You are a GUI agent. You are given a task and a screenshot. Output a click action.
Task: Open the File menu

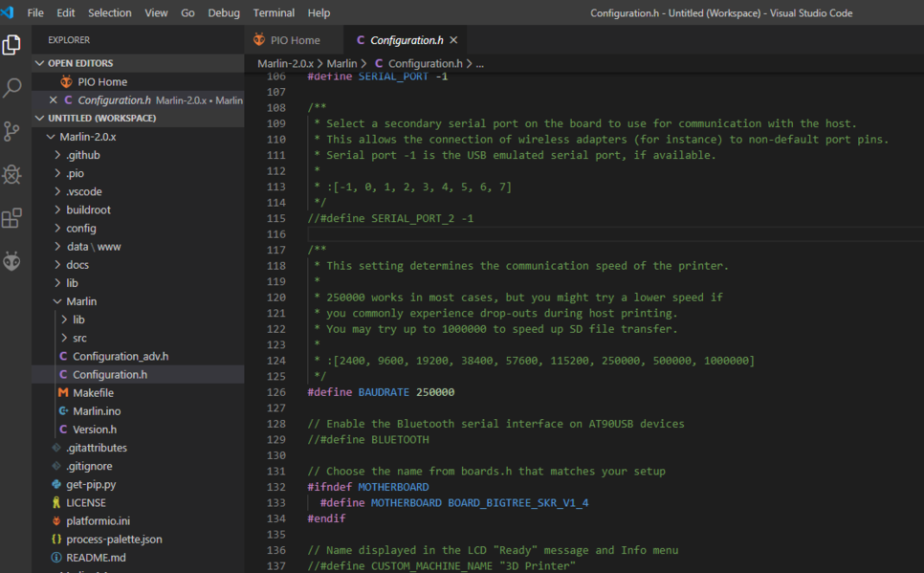point(35,13)
